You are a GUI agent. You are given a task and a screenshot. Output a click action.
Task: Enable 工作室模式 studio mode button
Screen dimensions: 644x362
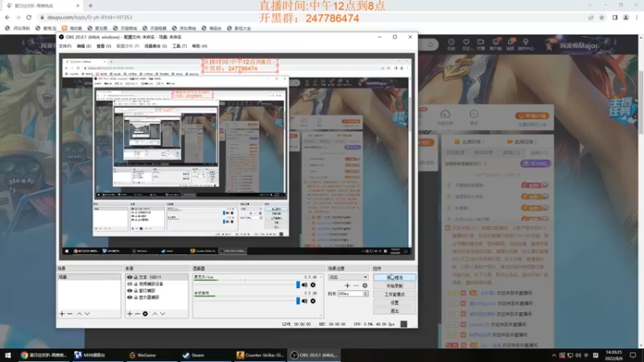[x=394, y=294]
